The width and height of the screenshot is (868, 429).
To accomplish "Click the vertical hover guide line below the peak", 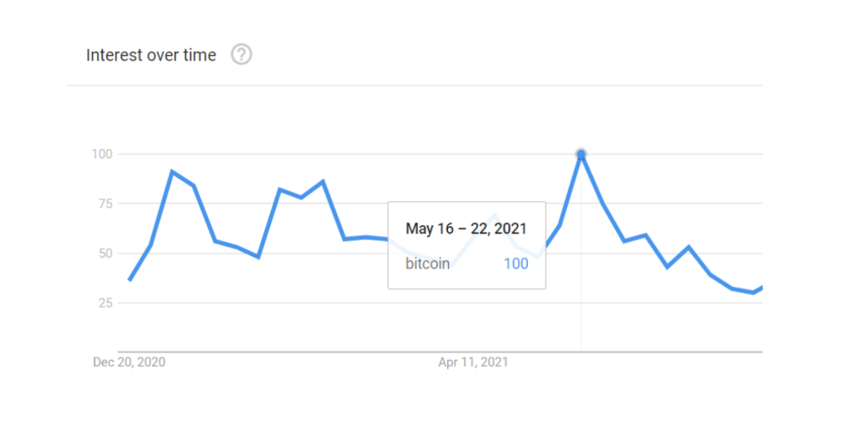I will [x=581, y=316].
